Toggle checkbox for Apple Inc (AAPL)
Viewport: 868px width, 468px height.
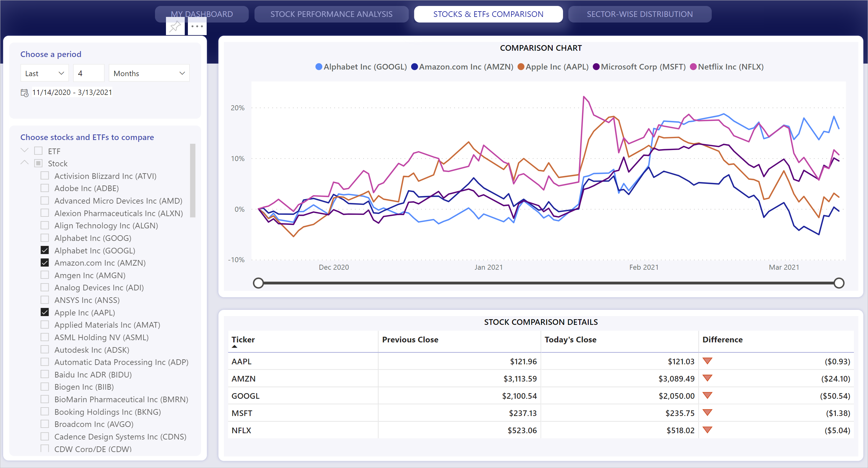tap(45, 312)
